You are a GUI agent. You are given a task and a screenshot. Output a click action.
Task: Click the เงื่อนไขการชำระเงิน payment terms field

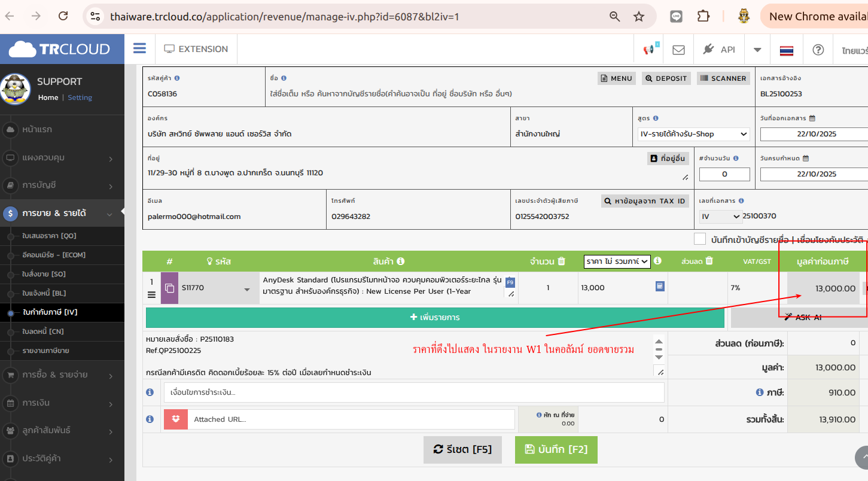click(413, 392)
